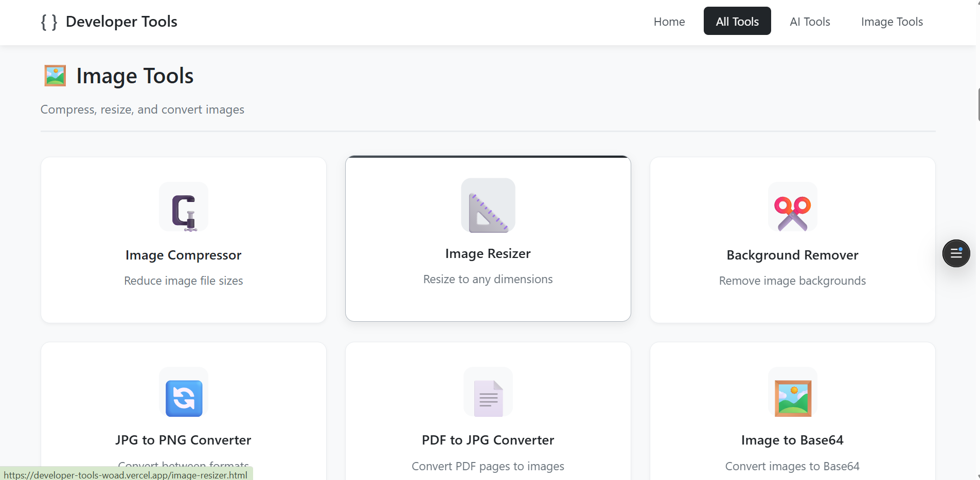
Task: Open Image Tools in the top navigation
Action: click(892, 22)
